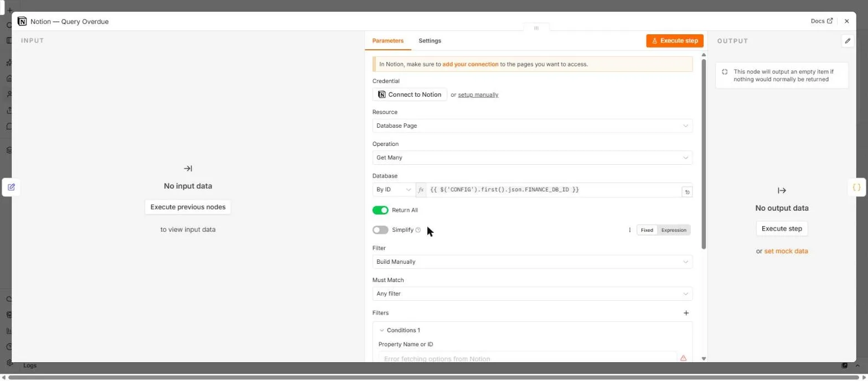
Task: Open the 'set mock data' link
Action: 786,251
